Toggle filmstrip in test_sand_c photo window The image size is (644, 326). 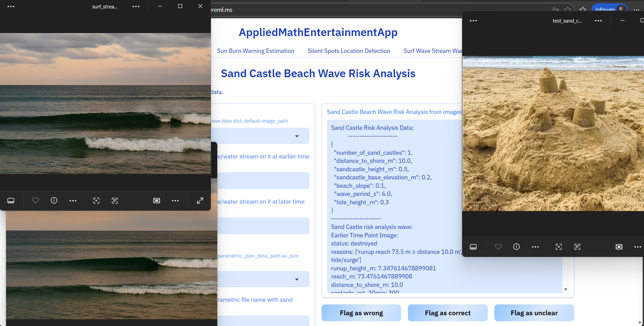(x=473, y=247)
